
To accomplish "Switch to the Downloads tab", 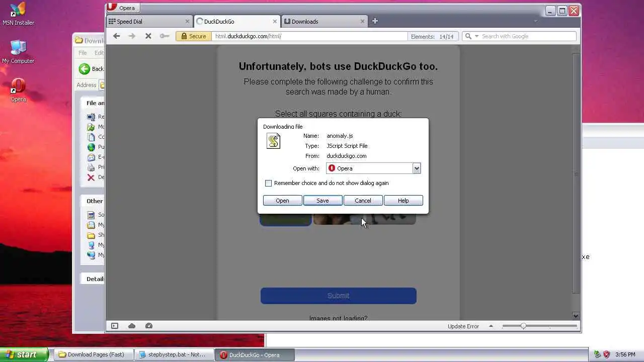I will pyautogui.click(x=324, y=22).
